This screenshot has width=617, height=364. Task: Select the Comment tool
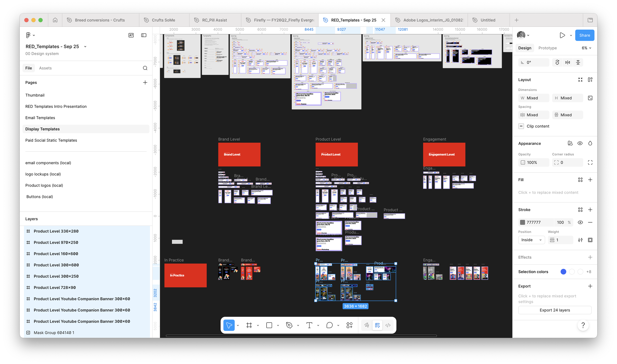click(x=329, y=325)
